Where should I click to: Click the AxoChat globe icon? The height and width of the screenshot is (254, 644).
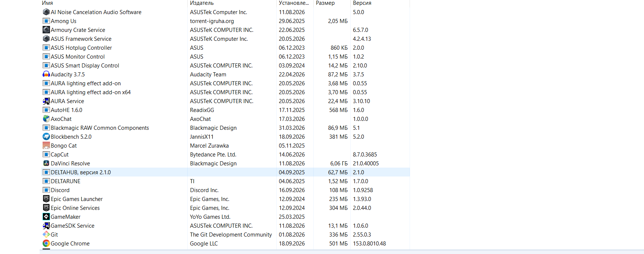point(46,119)
